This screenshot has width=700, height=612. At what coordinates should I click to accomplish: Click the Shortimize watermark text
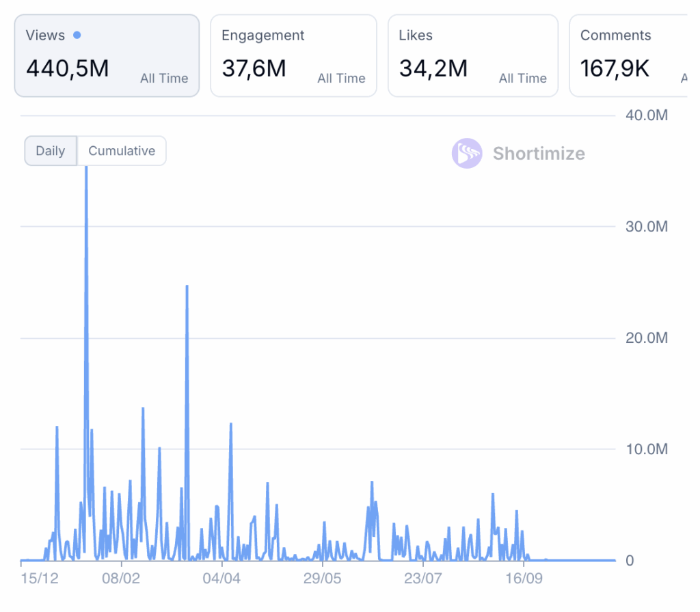click(x=539, y=154)
